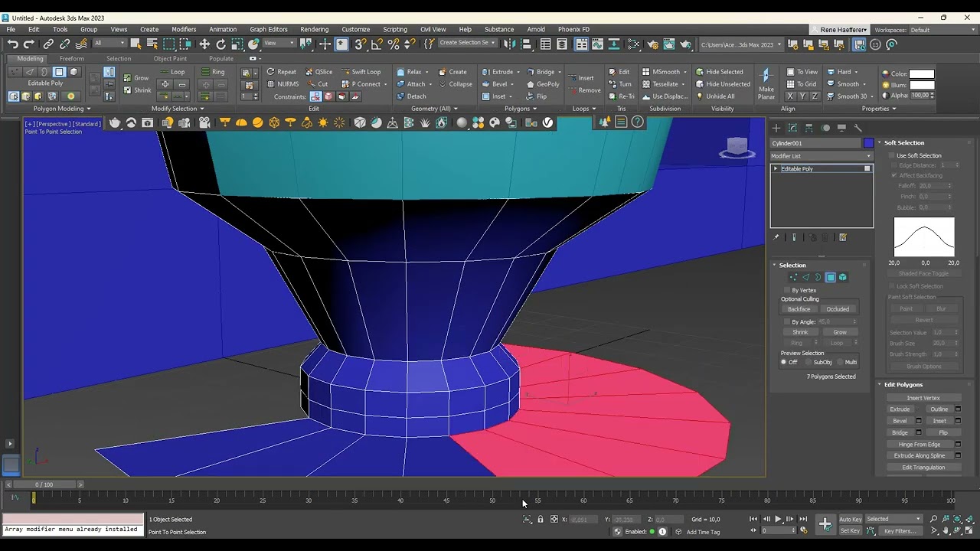
Task: Open the Utilities wrench panel tab
Action: 857,128
